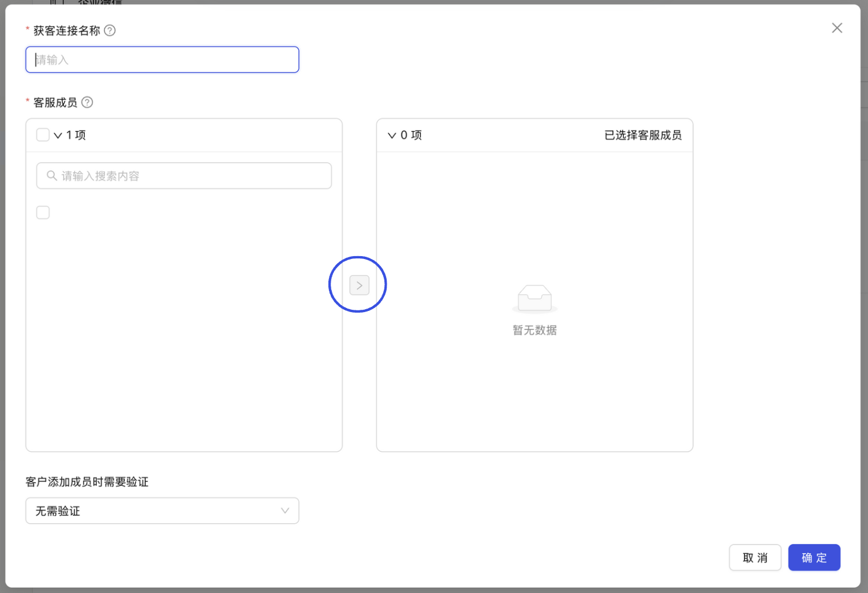Click the chevron on 无需验证 field
This screenshot has height=593, width=868.
285,511
